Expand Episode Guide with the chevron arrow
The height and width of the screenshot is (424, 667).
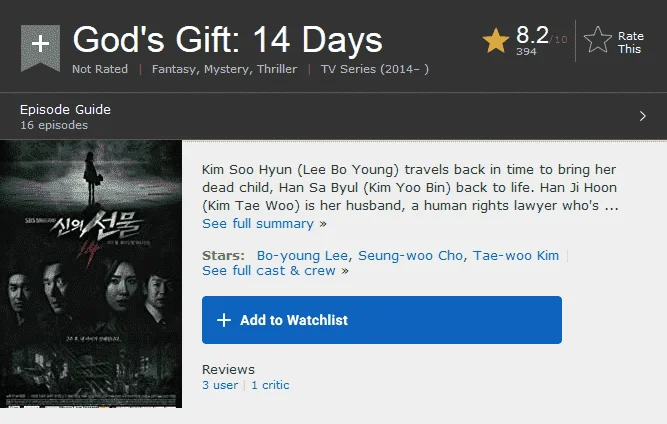[x=642, y=116]
